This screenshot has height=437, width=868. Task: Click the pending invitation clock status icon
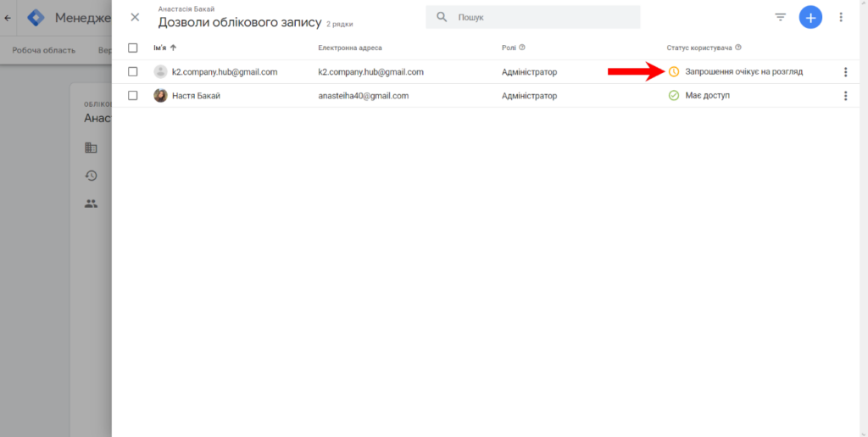pyautogui.click(x=674, y=72)
